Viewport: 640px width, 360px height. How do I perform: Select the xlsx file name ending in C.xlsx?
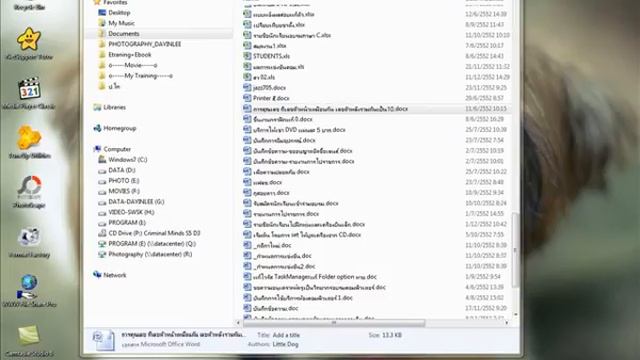point(292,35)
